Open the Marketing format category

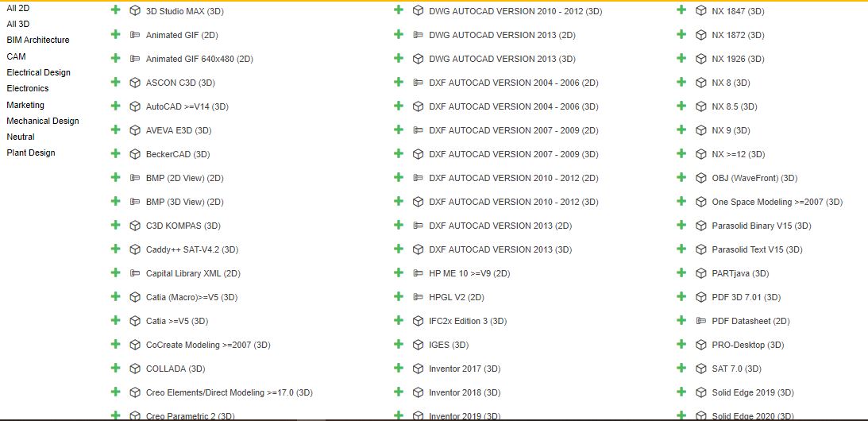point(25,105)
